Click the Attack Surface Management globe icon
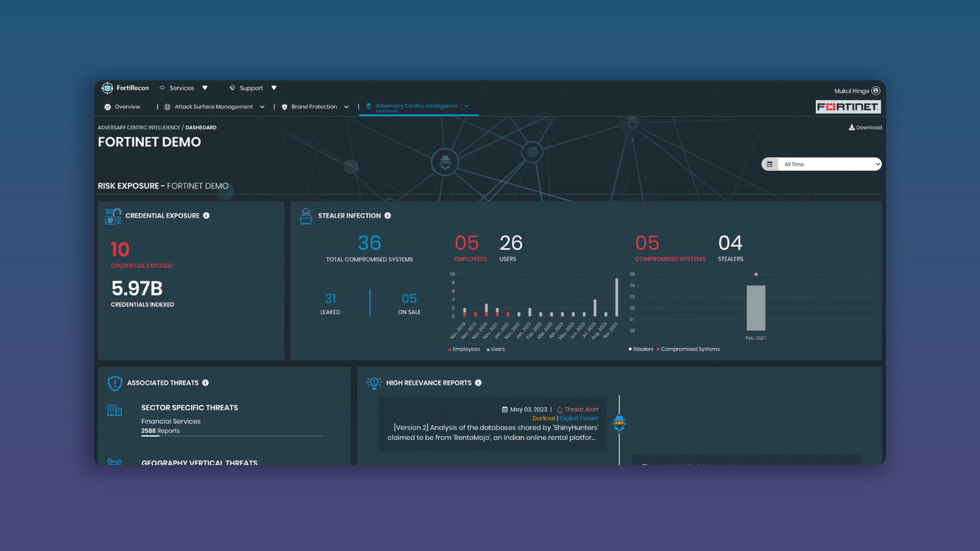Viewport: 980px width, 551px height. point(167,107)
